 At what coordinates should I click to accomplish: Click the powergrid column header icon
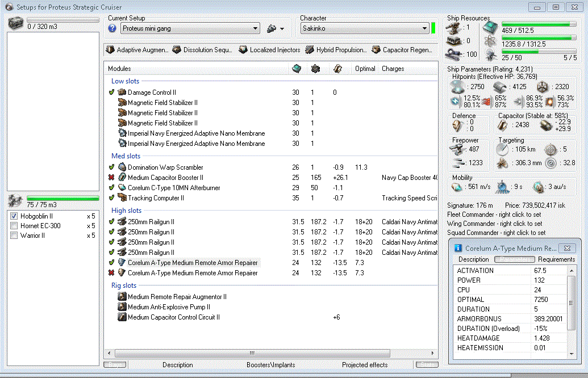coord(315,69)
